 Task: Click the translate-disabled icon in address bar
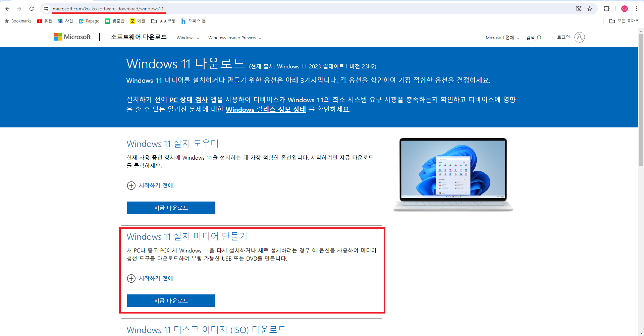point(579,9)
